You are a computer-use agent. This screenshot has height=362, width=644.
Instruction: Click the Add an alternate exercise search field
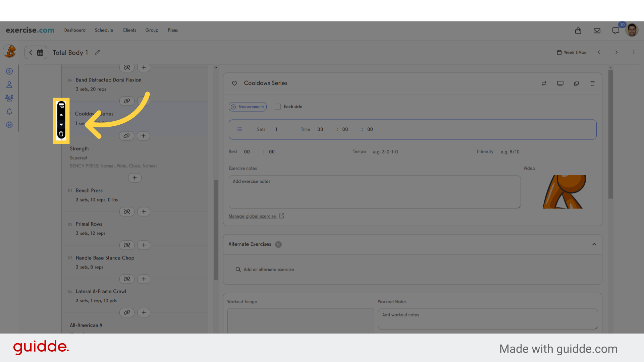268,269
